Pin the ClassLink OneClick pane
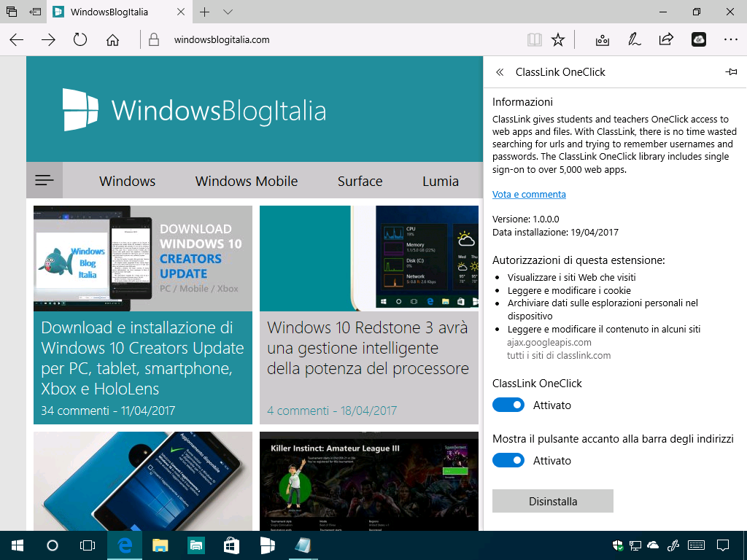This screenshot has height=560, width=747. coord(731,72)
